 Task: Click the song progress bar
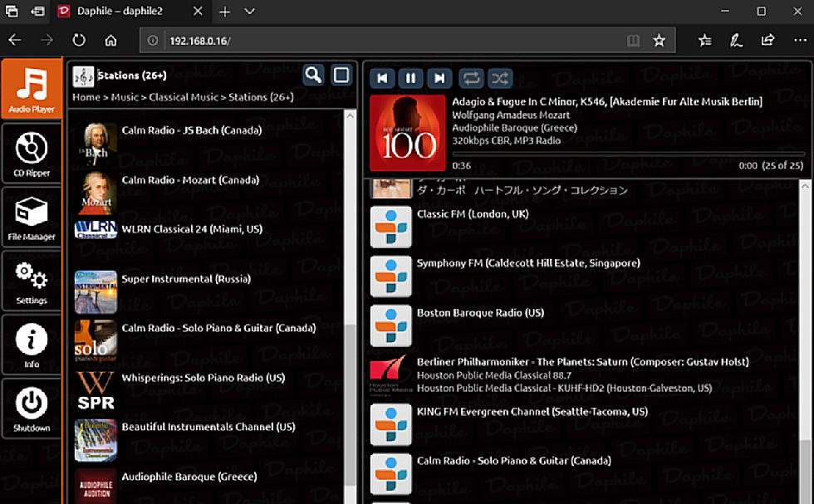pos(628,154)
